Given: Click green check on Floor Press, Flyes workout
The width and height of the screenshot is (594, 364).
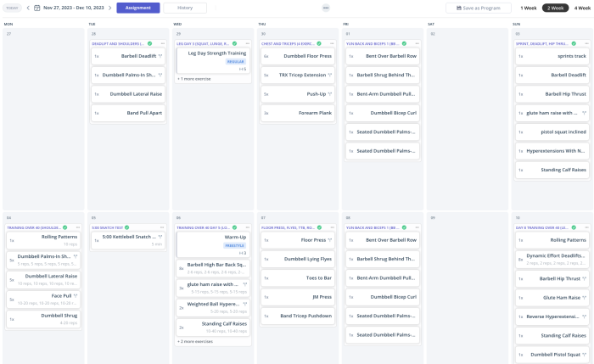Looking at the screenshot, I should tap(319, 227).
